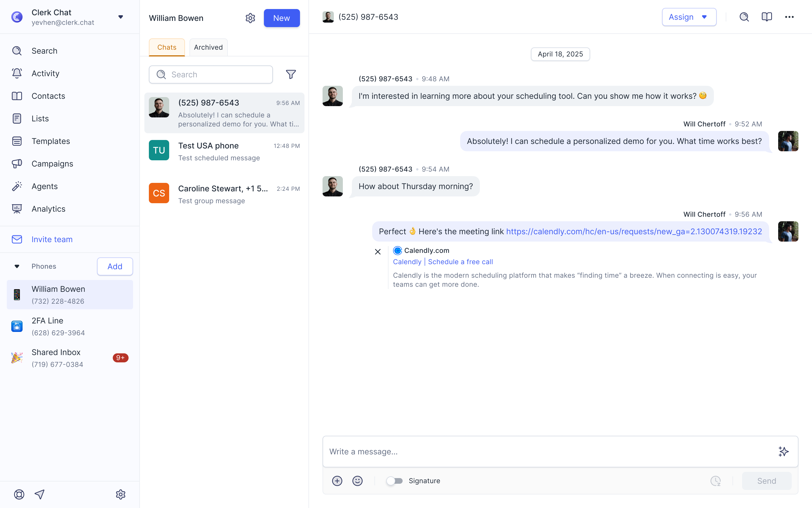The image size is (812, 508).
Task: Open the calendly.com meeting link in message
Action: point(634,231)
